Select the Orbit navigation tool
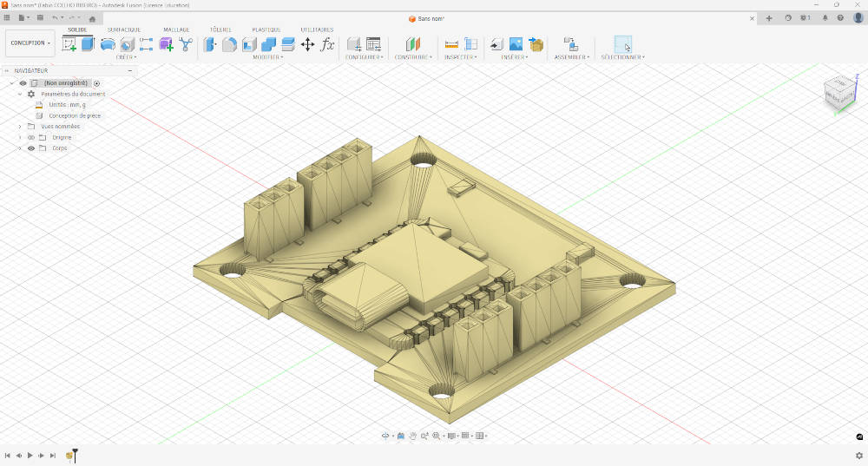The height and width of the screenshot is (466, 868). [385, 436]
